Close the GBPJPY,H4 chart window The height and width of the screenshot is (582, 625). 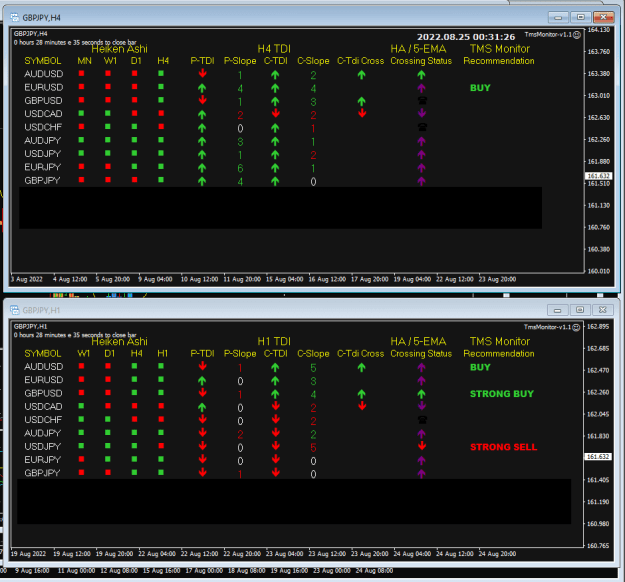pos(603,18)
